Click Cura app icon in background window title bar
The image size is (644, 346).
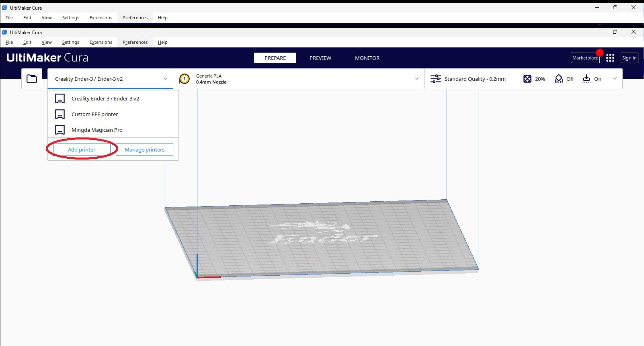pos(4,8)
